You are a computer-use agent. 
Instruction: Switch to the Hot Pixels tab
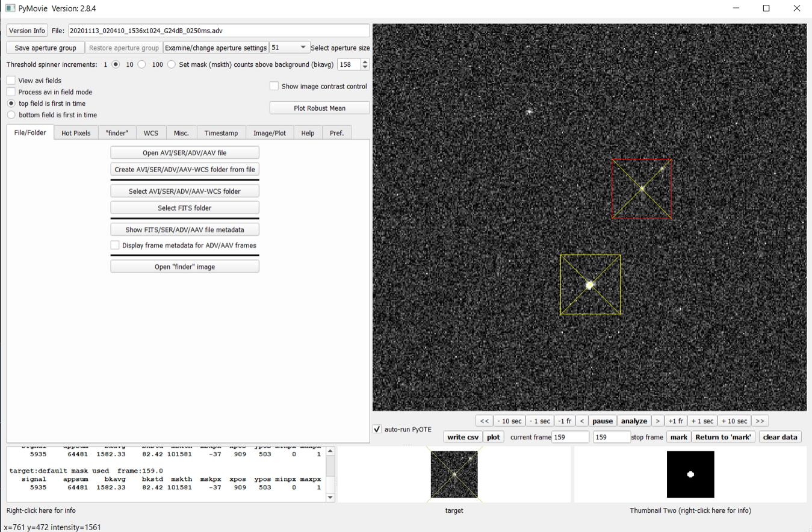coord(76,133)
